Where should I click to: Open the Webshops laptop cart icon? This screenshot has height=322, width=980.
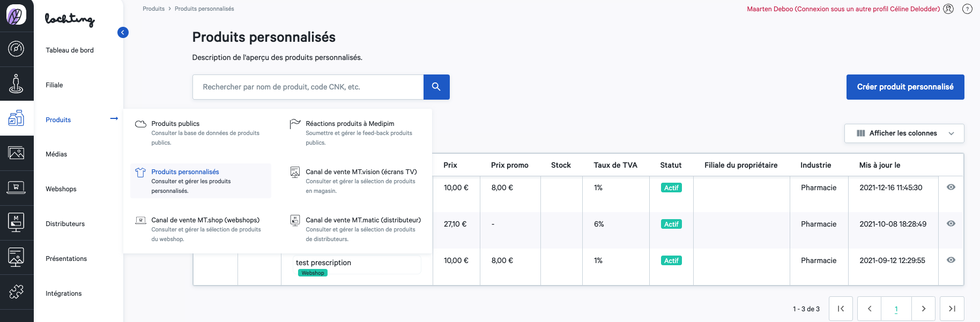click(16, 188)
